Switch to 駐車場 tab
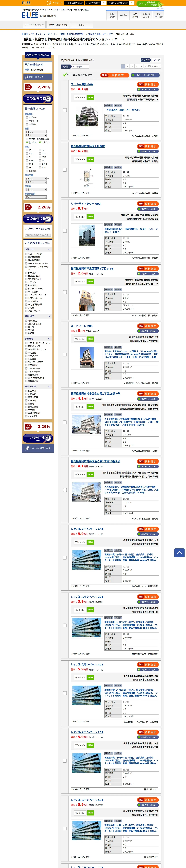Image resolution: width=186 pixels, height=868 pixels. (81, 25)
